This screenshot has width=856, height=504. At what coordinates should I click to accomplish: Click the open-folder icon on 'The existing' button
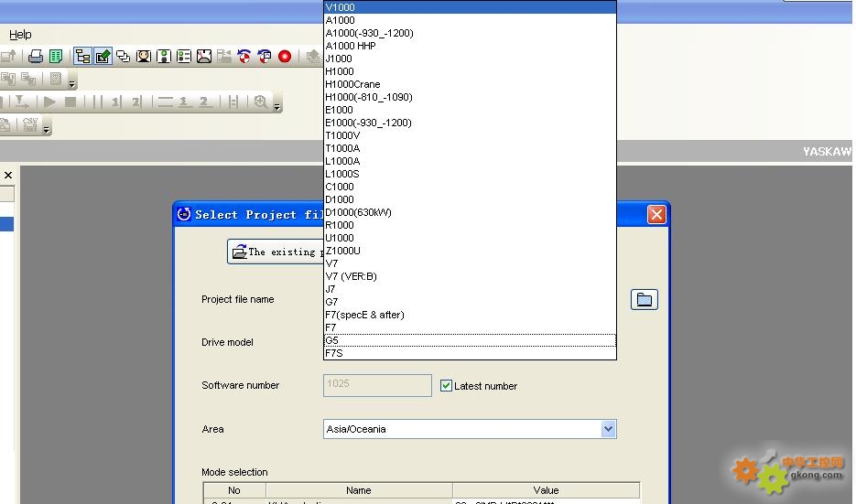(239, 252)
